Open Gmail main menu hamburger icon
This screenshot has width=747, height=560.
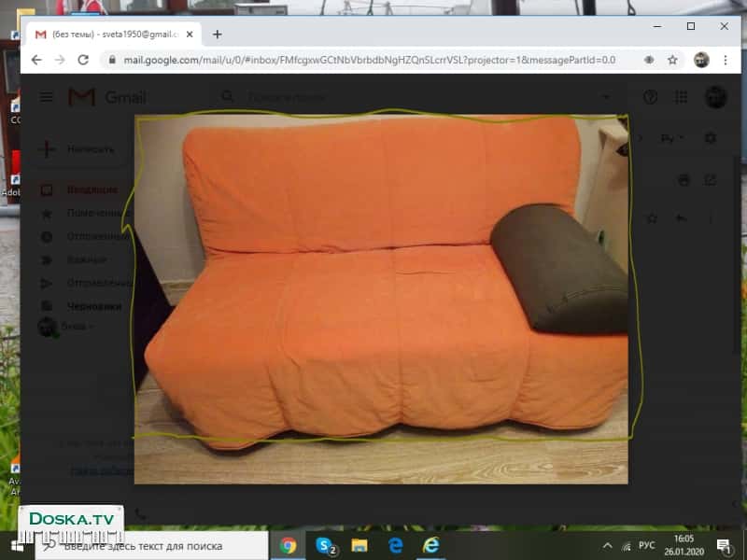(47, 97)
